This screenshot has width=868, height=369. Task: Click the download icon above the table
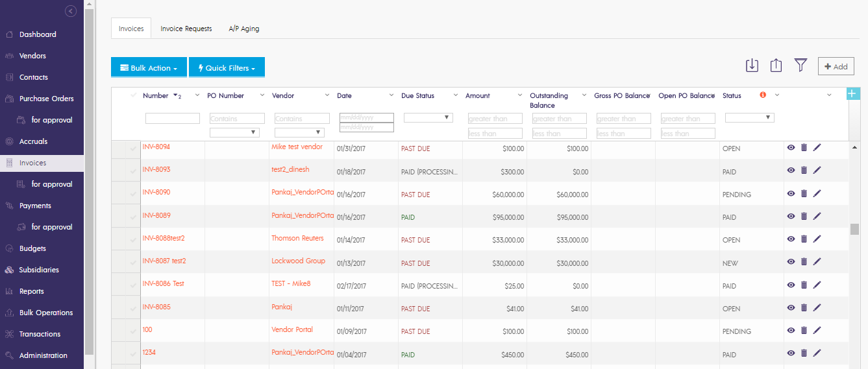752,65
